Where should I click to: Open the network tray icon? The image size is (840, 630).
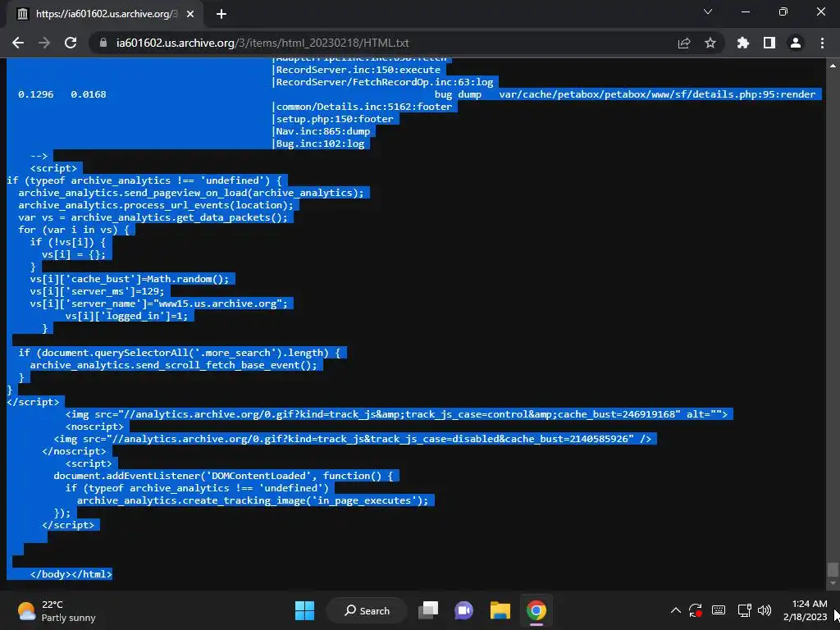[744, 610]
